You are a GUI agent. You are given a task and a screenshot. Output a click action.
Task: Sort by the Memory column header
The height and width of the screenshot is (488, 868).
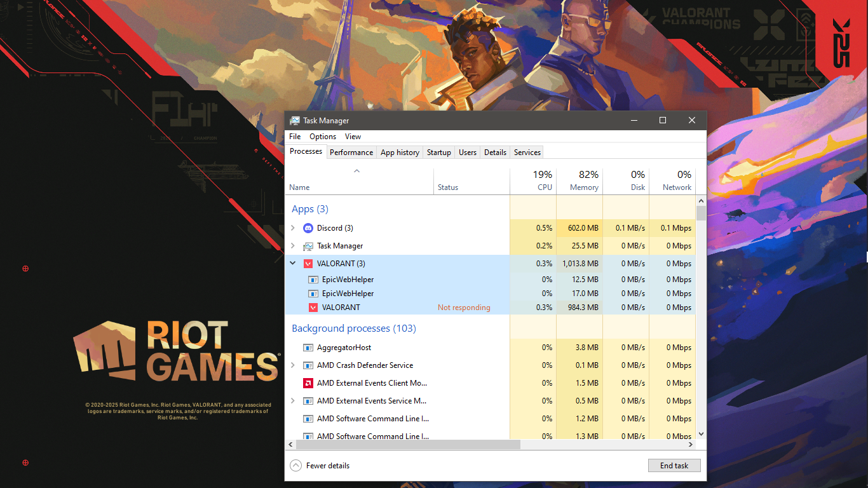click(x=580, y=181)
